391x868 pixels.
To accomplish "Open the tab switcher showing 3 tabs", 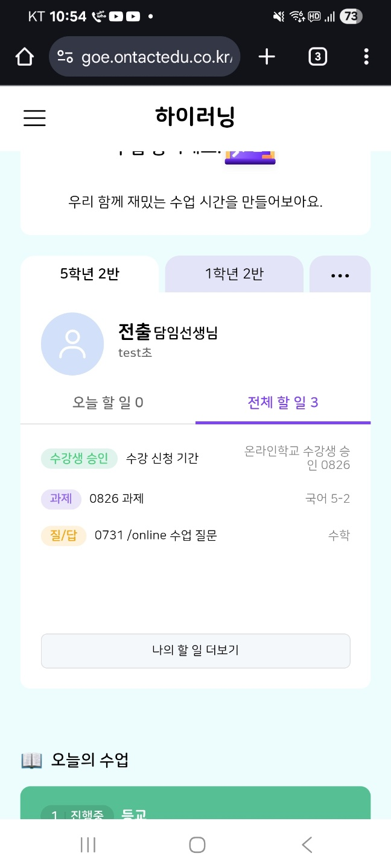I will [x=317, y=57].
